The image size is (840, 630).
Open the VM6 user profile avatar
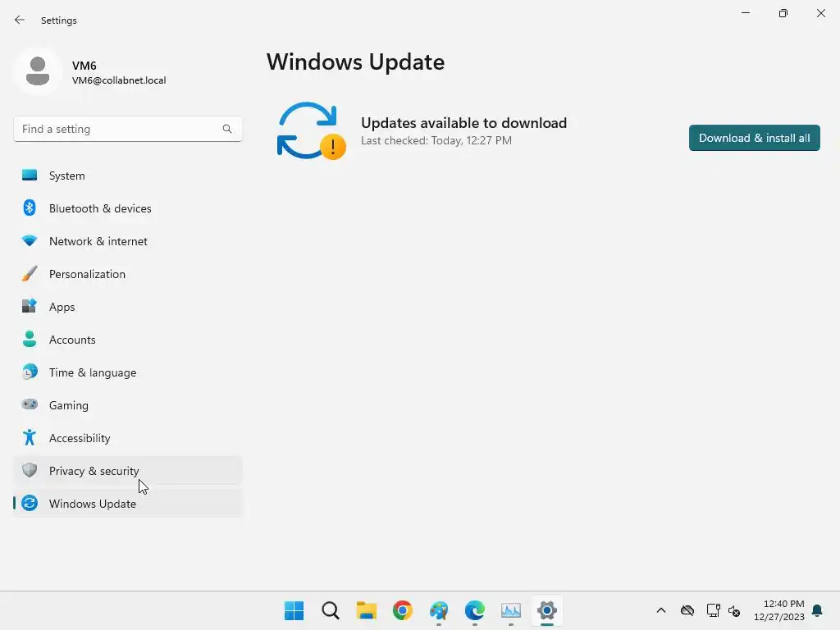(x=38, y=71)
